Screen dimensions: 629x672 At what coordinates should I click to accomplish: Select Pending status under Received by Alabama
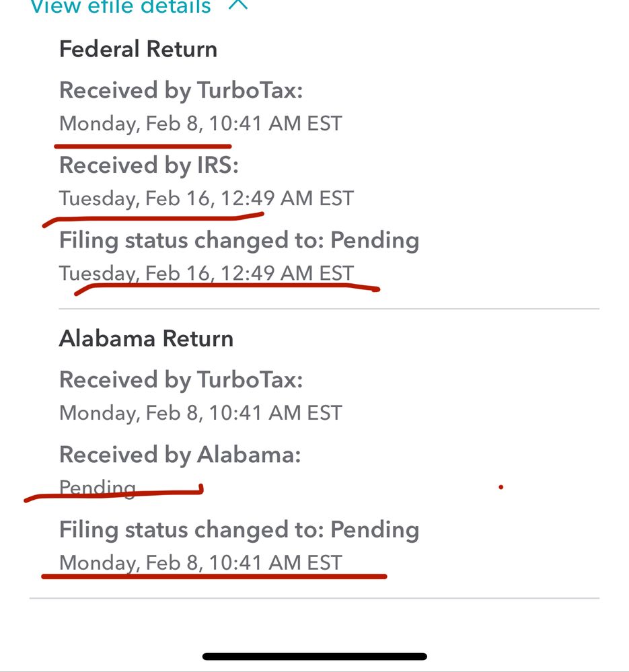tap(98, 488)
